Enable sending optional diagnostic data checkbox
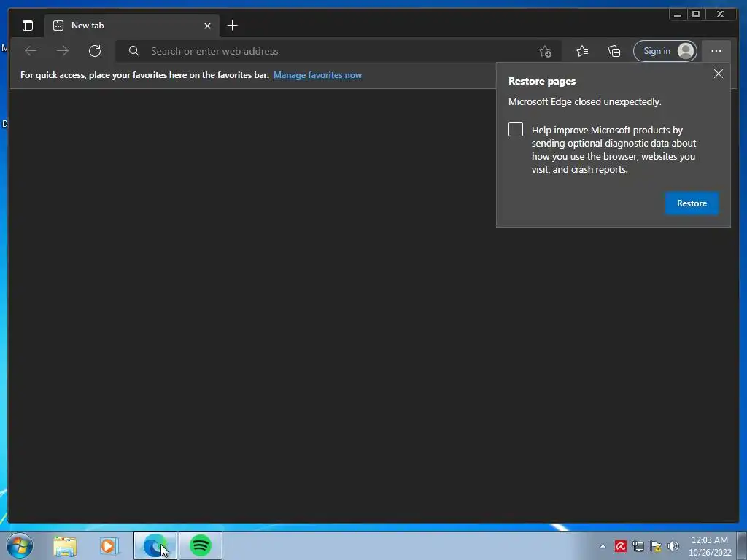 (x=516, y=129)
